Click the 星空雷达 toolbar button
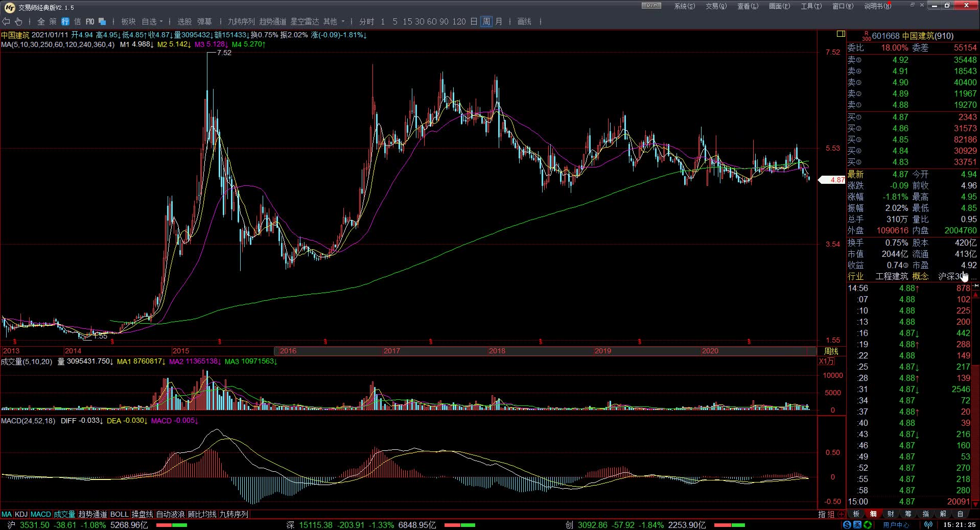980x530 pixels. point(305,21)
